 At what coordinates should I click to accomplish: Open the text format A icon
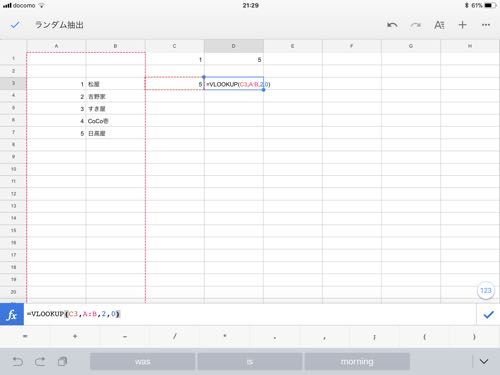pyautogui.click(x=439, y=25)
